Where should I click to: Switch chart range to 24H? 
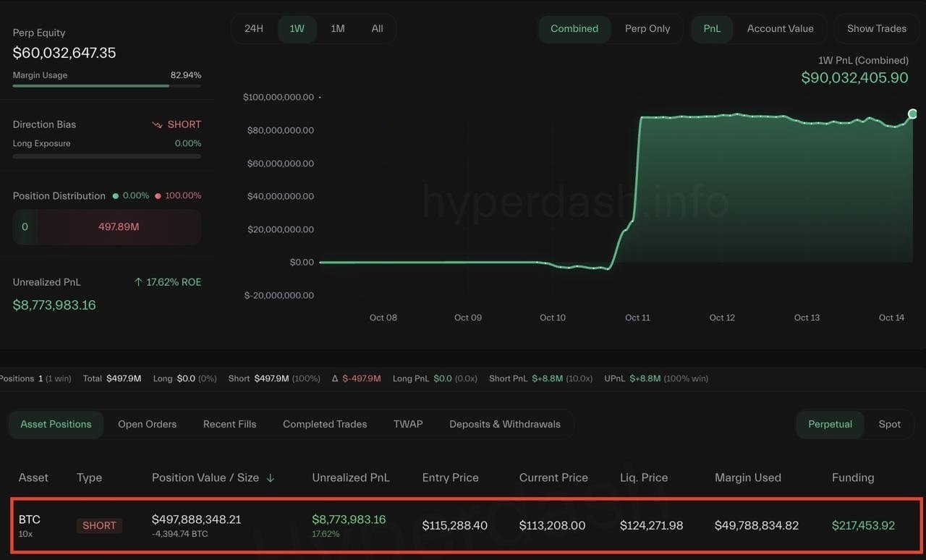[254, 29]
